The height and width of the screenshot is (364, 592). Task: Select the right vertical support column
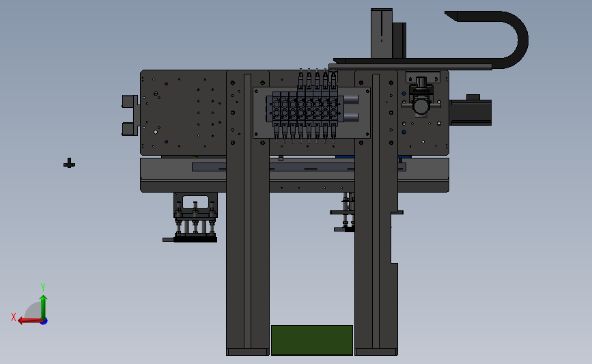[x=376, y=212]
